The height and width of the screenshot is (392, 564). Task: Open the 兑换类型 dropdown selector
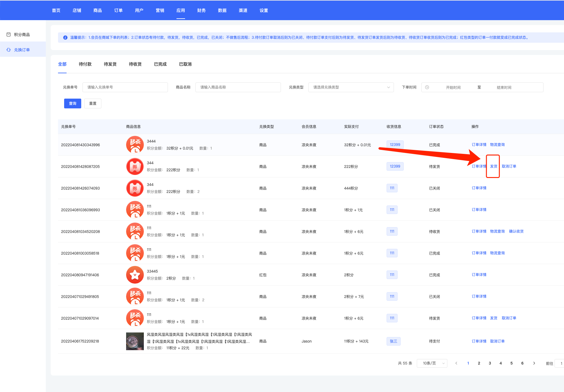tap(351, 87)
